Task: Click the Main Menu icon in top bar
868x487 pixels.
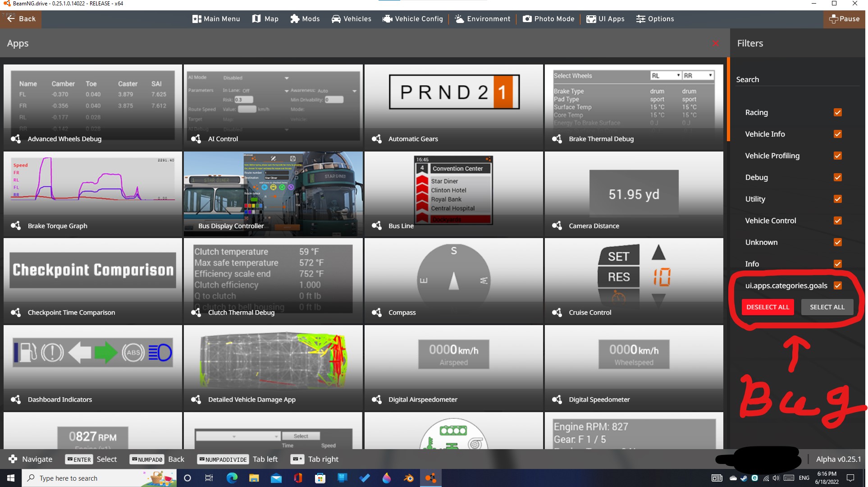Action: point(196,19)
